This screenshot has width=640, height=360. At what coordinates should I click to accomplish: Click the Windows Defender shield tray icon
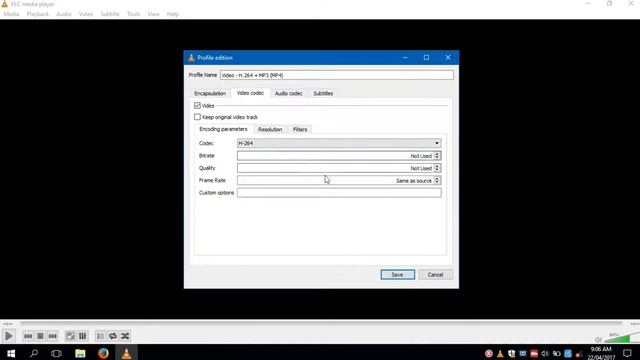click(x=511, y=353)
